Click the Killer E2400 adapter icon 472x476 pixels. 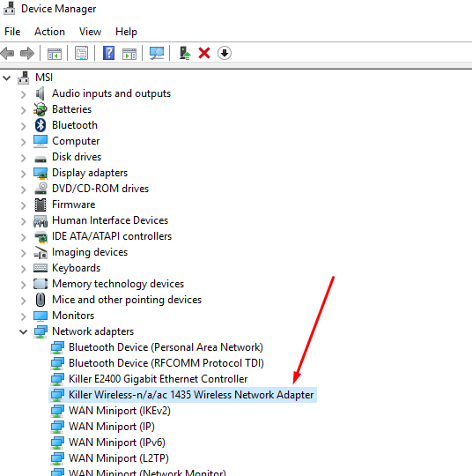[57, 379]
